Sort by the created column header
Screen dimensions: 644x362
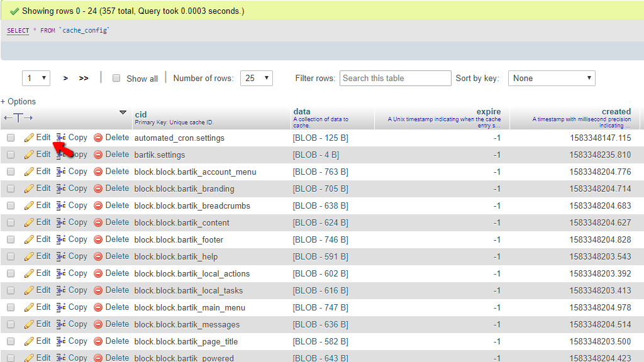[x=616, y=111]
